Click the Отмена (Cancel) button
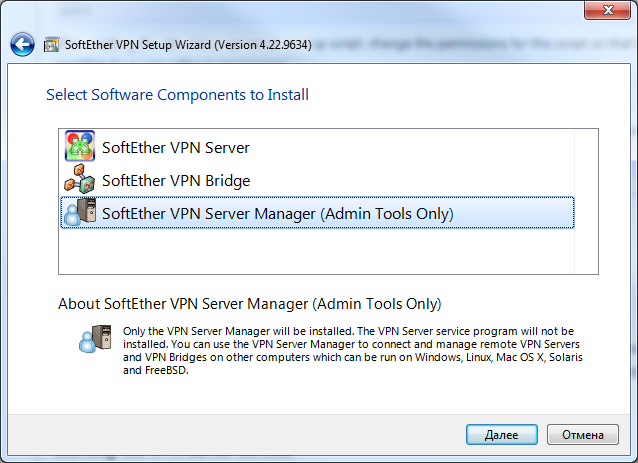This screenshot has width=638, height=463. point(583,435)
